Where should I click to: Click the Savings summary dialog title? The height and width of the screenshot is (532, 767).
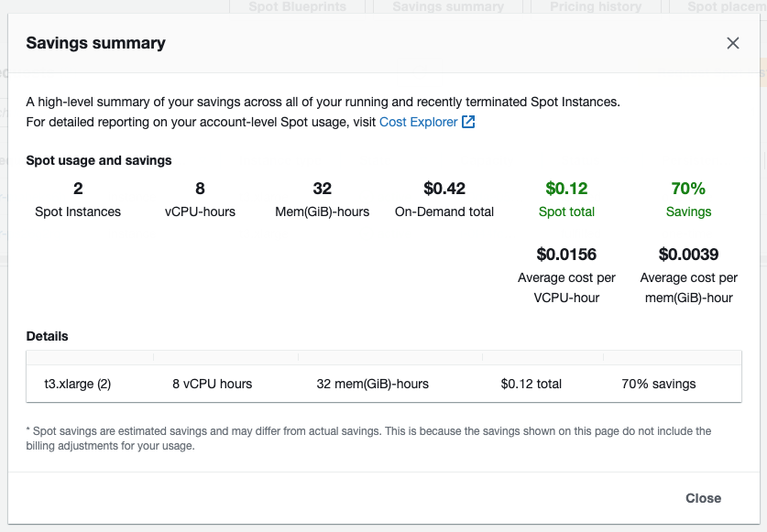(96, 43)
